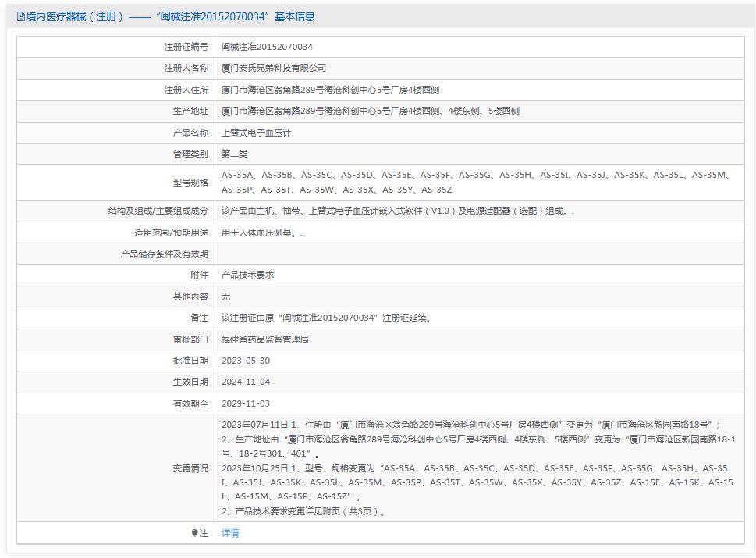
Task: Click the 适用范围/预期用途 label
Action: tap(171, 233)
